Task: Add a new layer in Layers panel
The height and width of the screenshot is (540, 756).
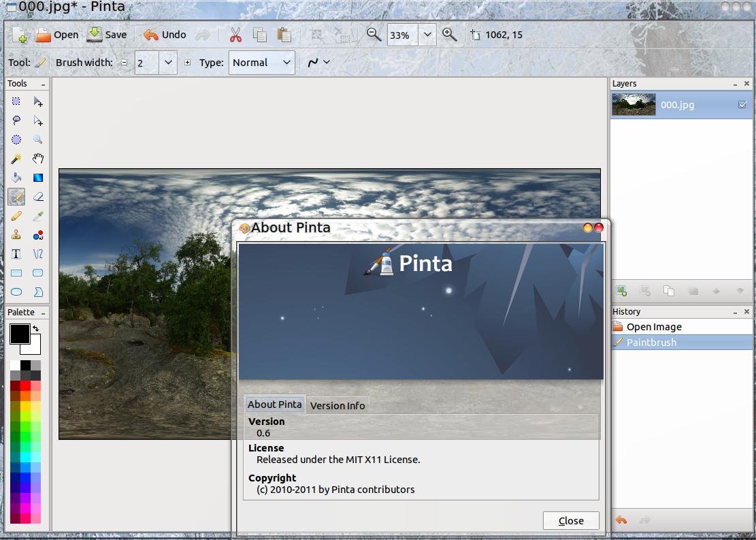Action: 621,291
